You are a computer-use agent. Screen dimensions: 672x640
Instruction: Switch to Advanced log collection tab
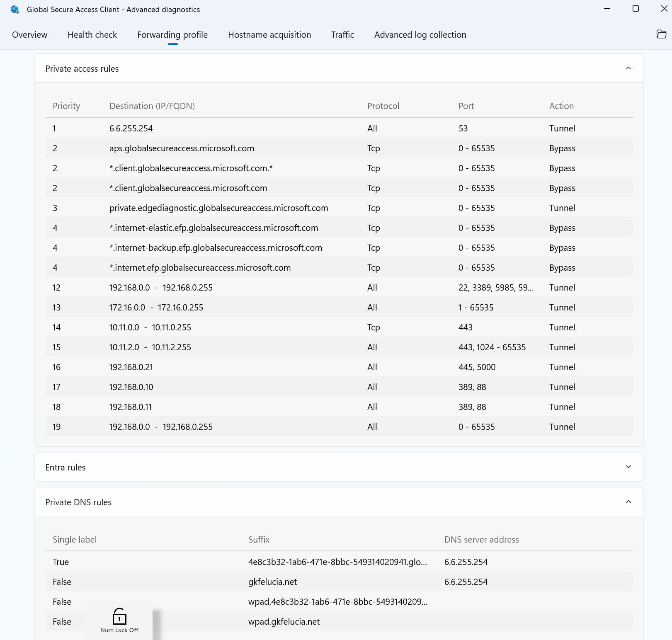[x=420, y=35]
